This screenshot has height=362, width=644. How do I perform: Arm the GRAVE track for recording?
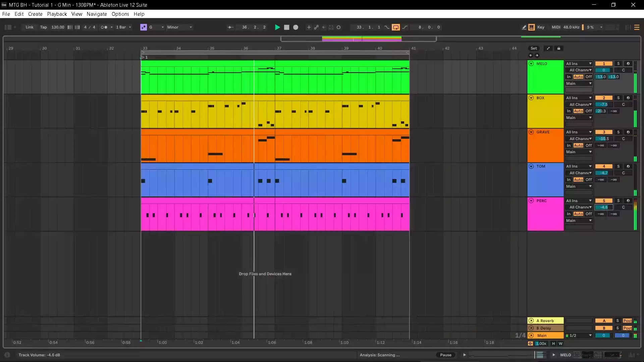[x=628, y=132]
